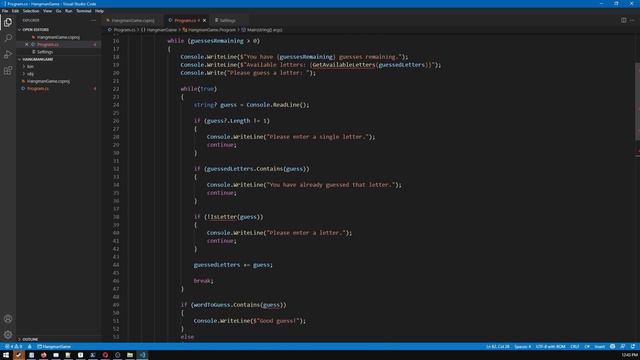Open the Accounts menu icon
This screenshot has width=640, height=360.
(x=8, y=319)
